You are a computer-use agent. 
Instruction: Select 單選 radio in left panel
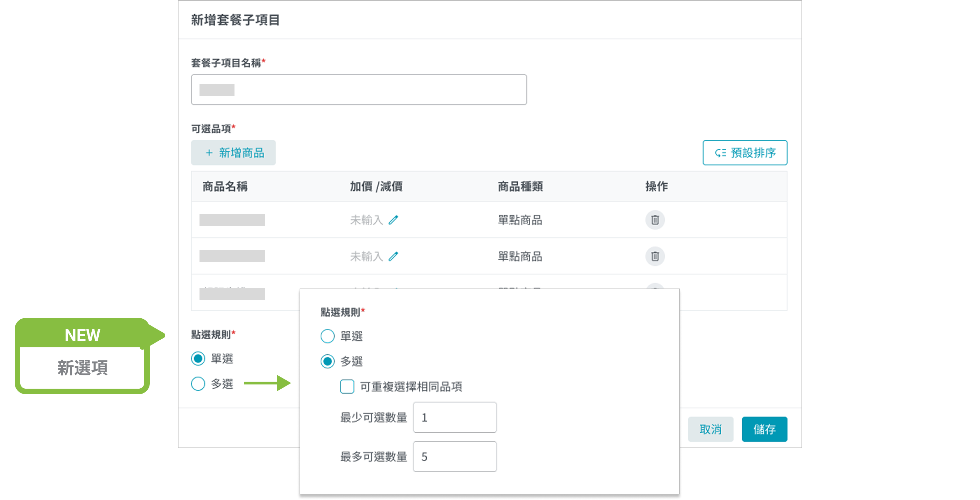(198, 358)
